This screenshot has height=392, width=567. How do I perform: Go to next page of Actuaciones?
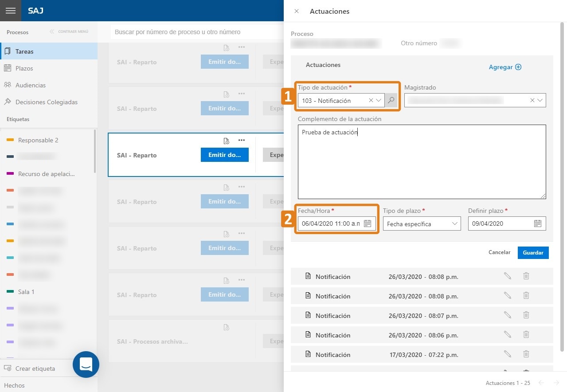click(x=556, y=383)
